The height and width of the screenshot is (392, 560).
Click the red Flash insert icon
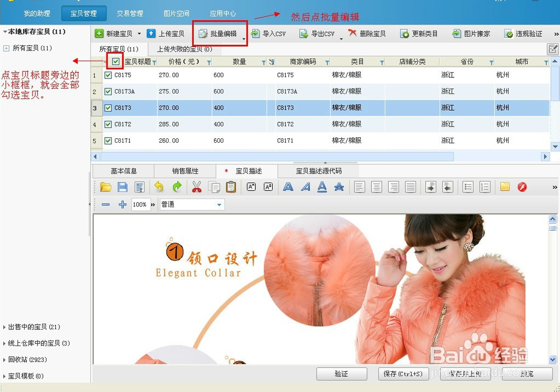(x=522, y=186)
